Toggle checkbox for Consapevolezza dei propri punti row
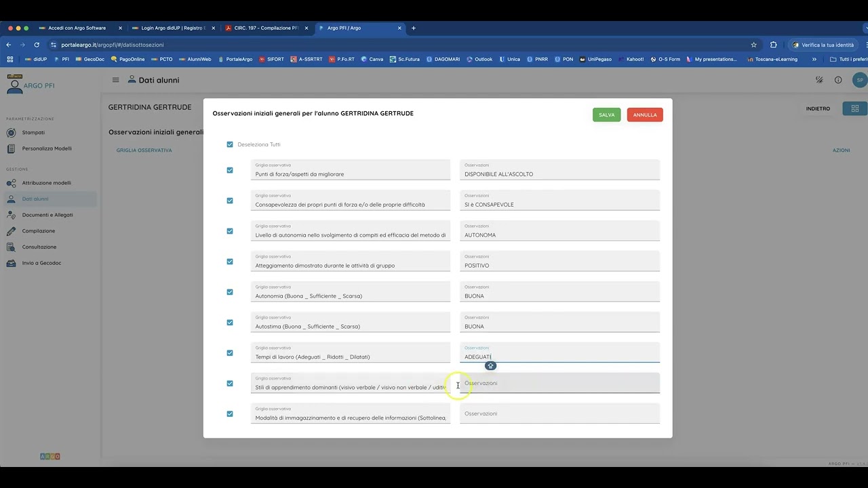Viewport: 868px width, 488px height. coord(230,201)
